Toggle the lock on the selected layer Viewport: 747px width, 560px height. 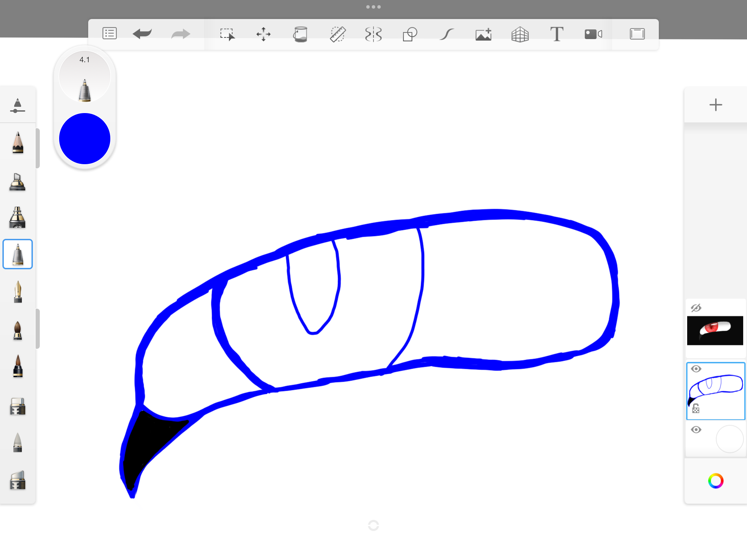tap(696, 408)
